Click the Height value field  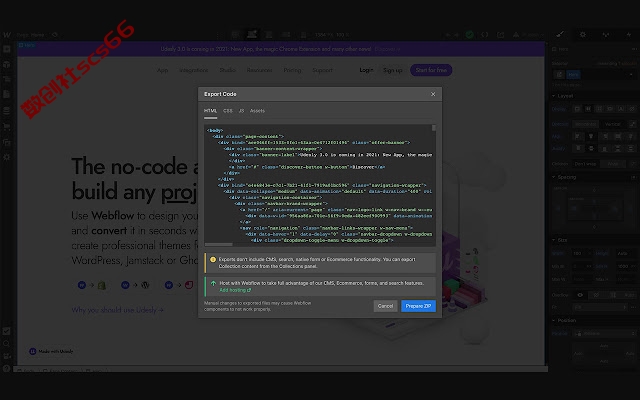626,253
